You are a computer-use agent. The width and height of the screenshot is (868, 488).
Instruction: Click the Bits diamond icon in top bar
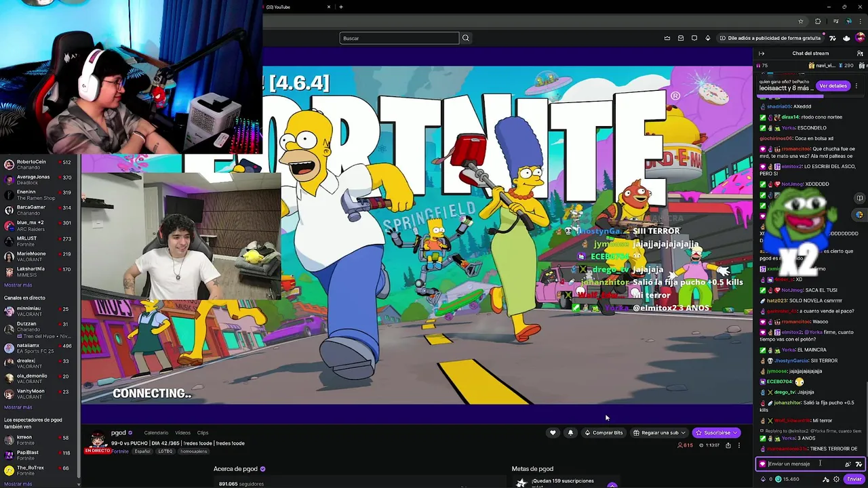click(x=708, y=38)
